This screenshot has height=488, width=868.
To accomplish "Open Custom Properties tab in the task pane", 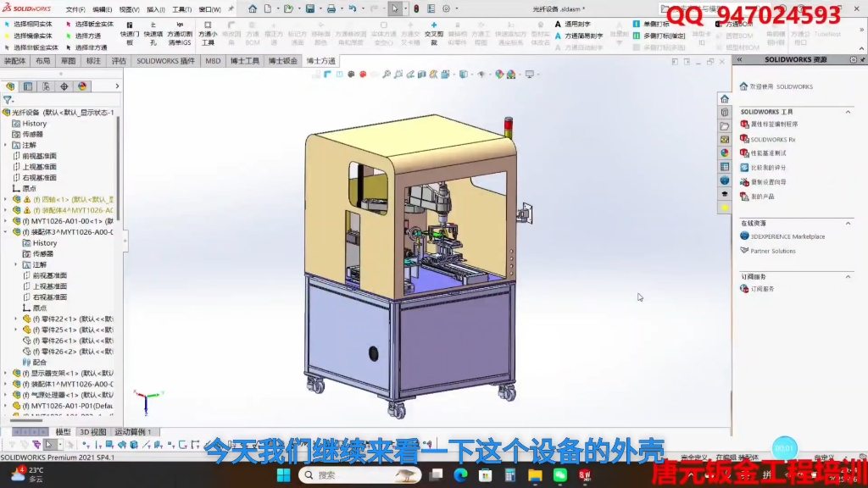I will coord(725,167).
